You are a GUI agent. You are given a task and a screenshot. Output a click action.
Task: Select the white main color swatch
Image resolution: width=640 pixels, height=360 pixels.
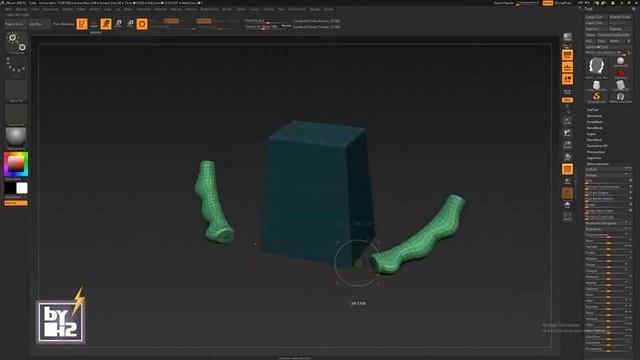(22, 188)
